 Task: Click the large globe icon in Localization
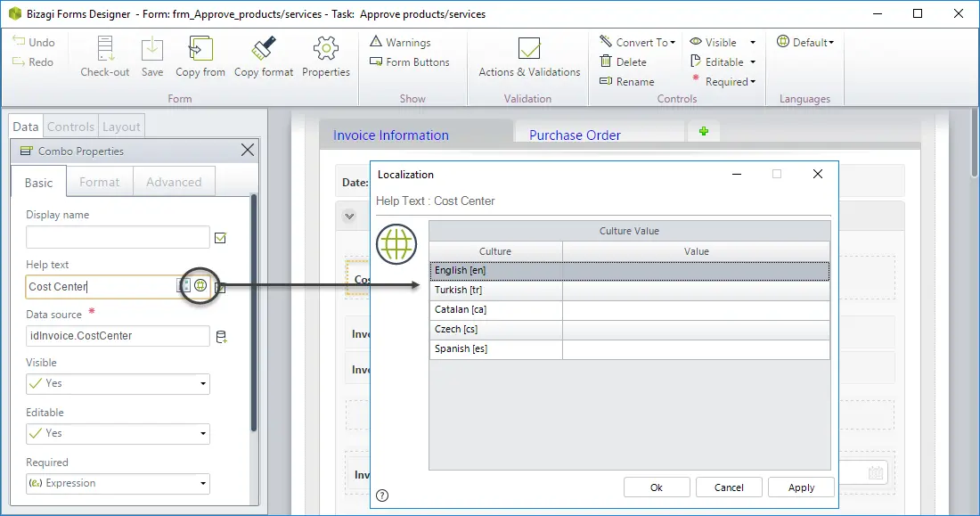[x=396, y=244]
